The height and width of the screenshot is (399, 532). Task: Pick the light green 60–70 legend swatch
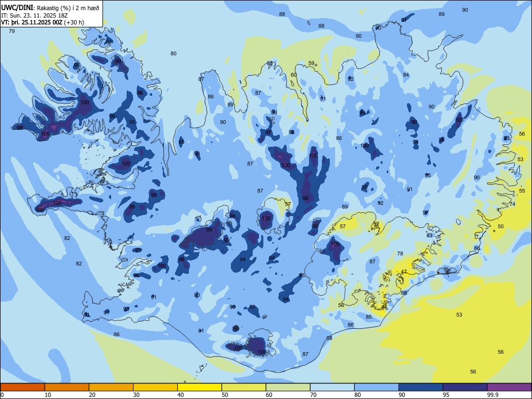(x=288, y=387)
